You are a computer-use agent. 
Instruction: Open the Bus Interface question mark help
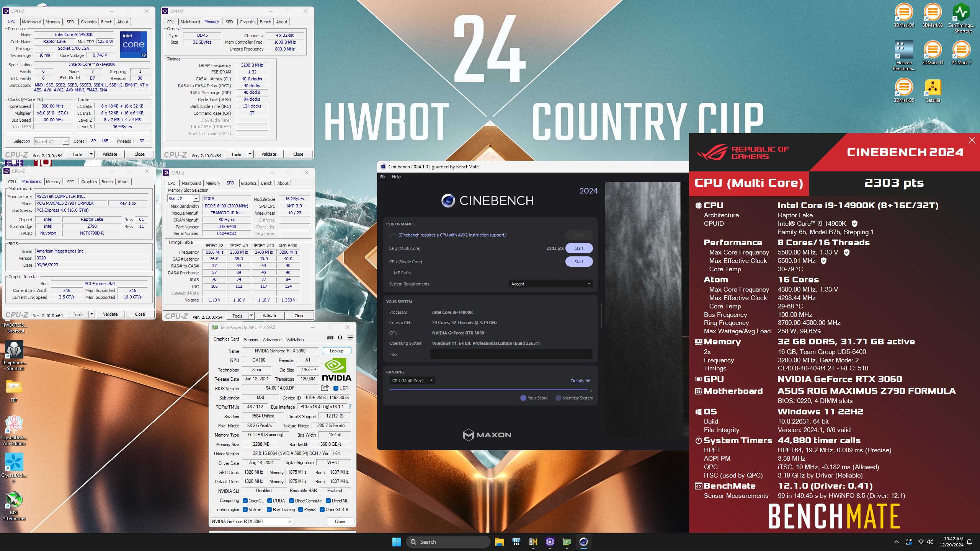[x=350, y=407]
